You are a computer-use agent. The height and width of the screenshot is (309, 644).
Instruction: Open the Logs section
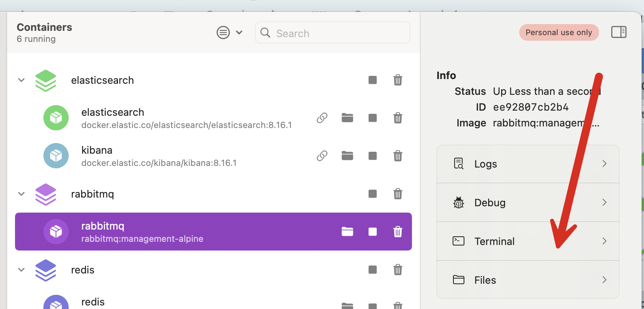tap(528, 164)
